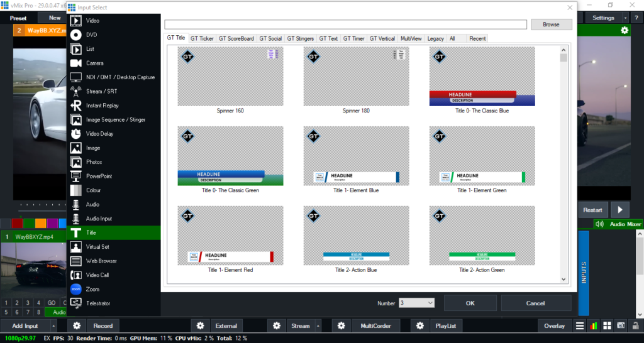Open the Number dropdown
Image resolution: width=644 pixels, height=343 pixels.
coord(416,303)
